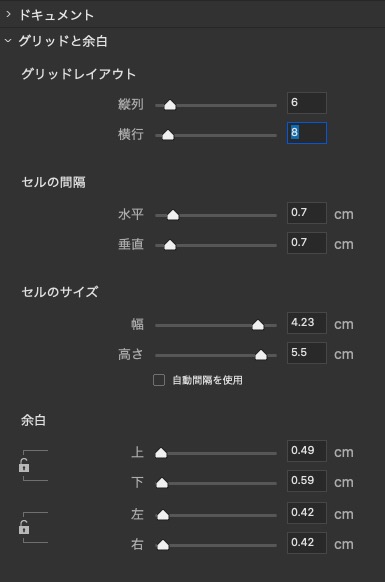Viewport: 385px width, 582px height.
Task: Click the 高さ cell height slider handle
Action: [x=261, y=355]
